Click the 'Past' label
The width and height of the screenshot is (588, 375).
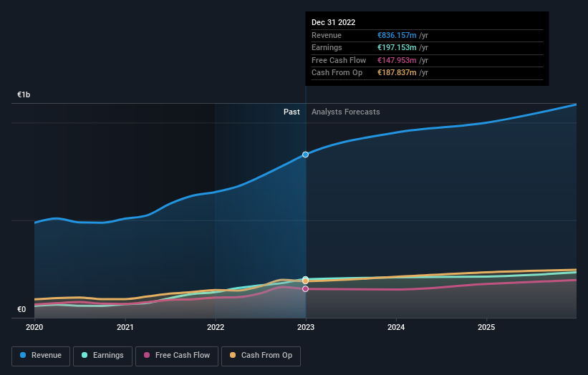291,112
